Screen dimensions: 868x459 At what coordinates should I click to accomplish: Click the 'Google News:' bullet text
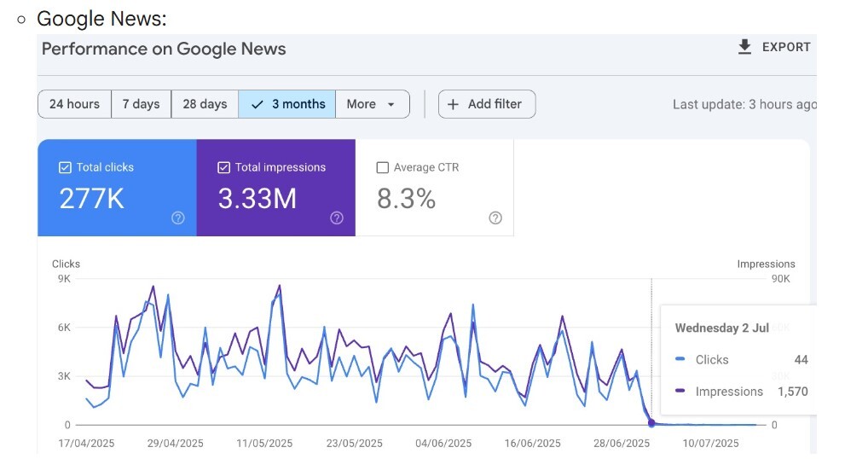click(101, 19)
